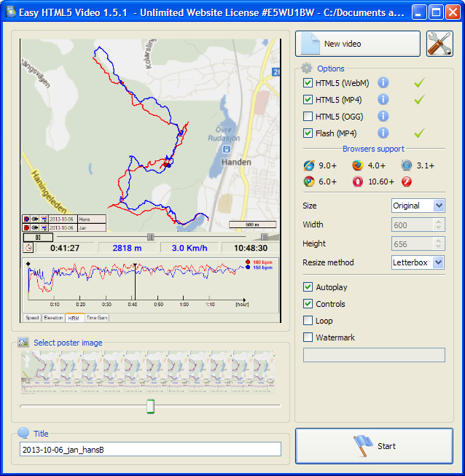Pause playback in the video preview
Viewport: 465px width, 476px height.
click(x=38, y=237)
